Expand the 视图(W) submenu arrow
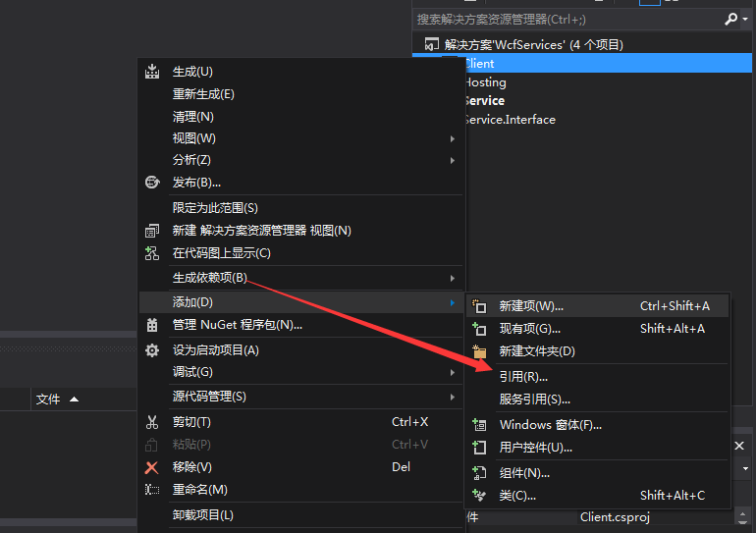This screenshot has height=533, width=756. (453, 138)
